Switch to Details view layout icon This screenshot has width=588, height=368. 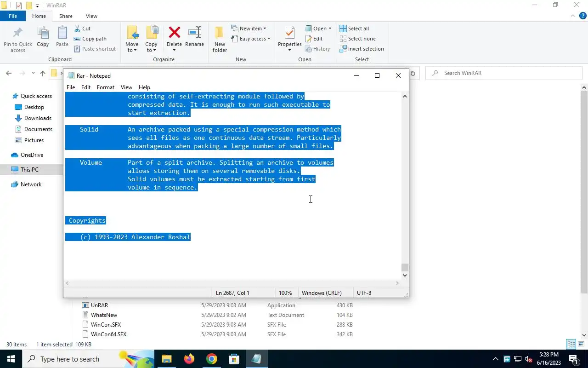click(571, 344)
